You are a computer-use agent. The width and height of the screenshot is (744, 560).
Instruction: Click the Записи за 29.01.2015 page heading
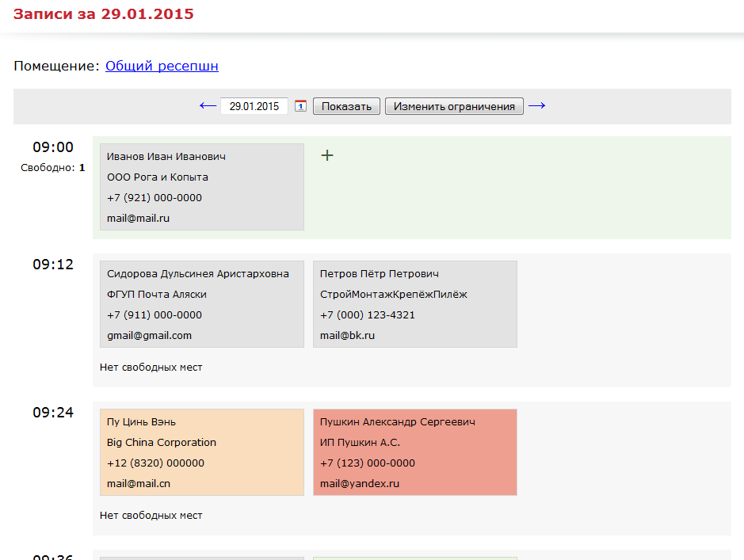tap(104, 14)
